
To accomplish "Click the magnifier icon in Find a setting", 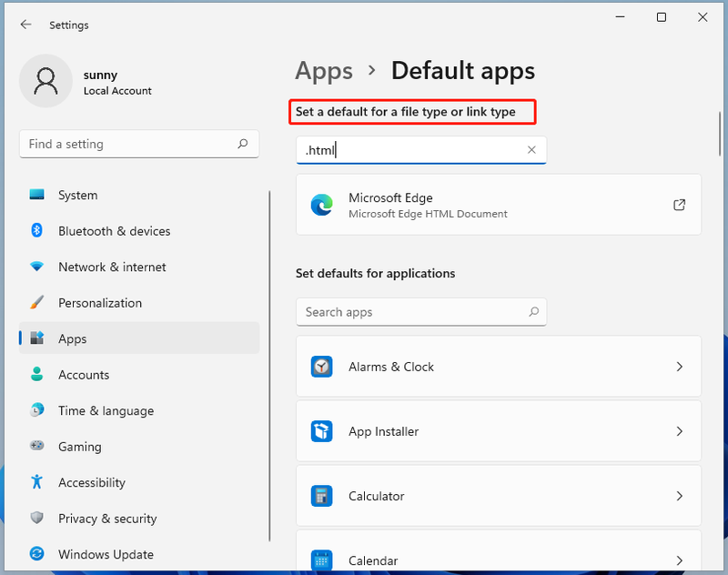I will point(242,144).
